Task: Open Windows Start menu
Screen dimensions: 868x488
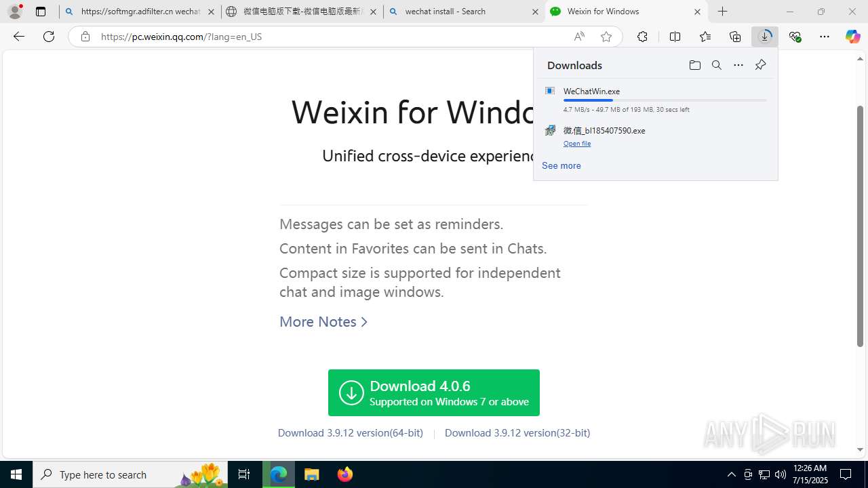Action: [16, 474]
